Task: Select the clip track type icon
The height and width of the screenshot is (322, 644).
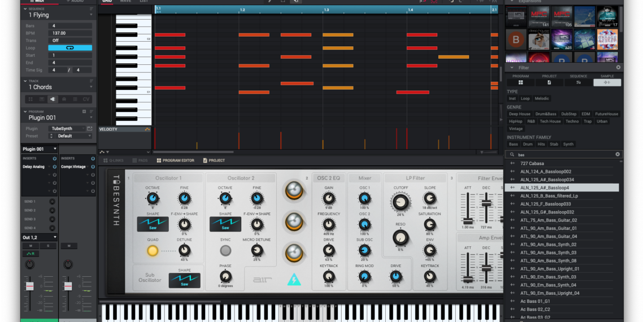Action: tap(75, 99)
